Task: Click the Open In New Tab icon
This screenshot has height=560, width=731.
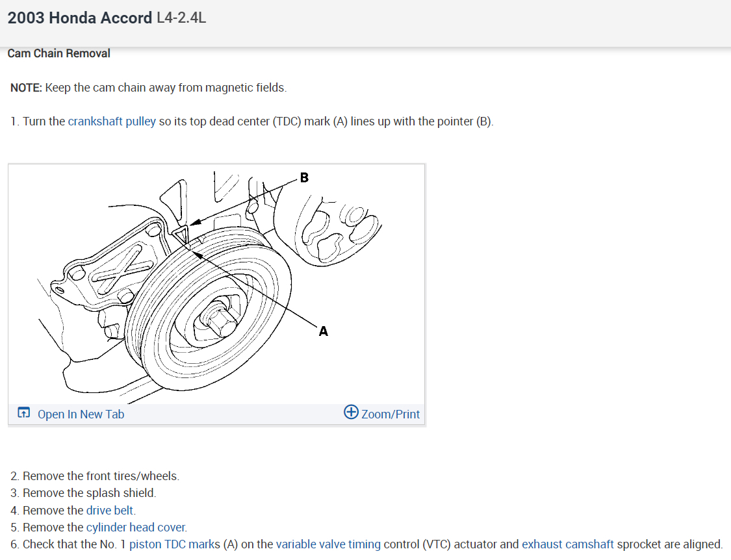Action: [x=24, y=413]
